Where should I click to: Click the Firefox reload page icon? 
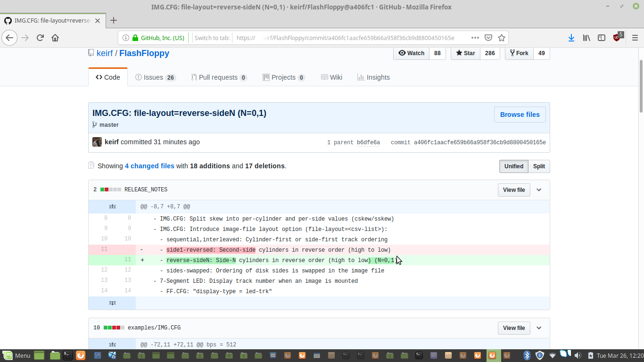(40, 38)
